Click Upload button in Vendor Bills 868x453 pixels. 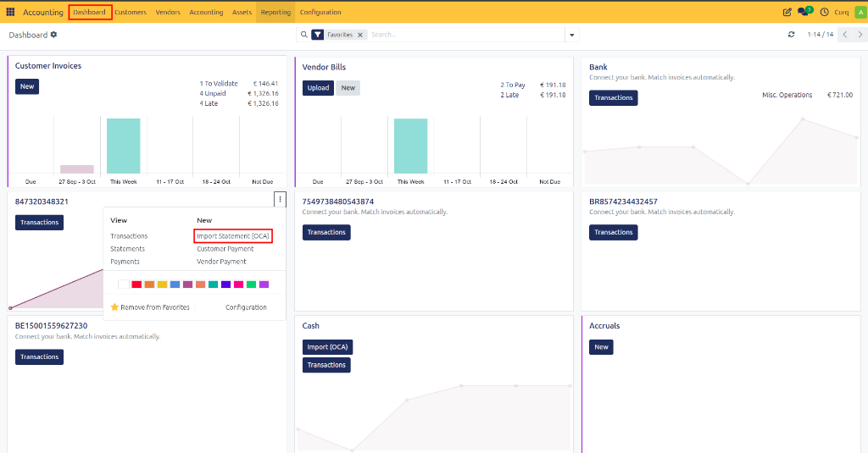pyautogui.click(x=318, y=88)
